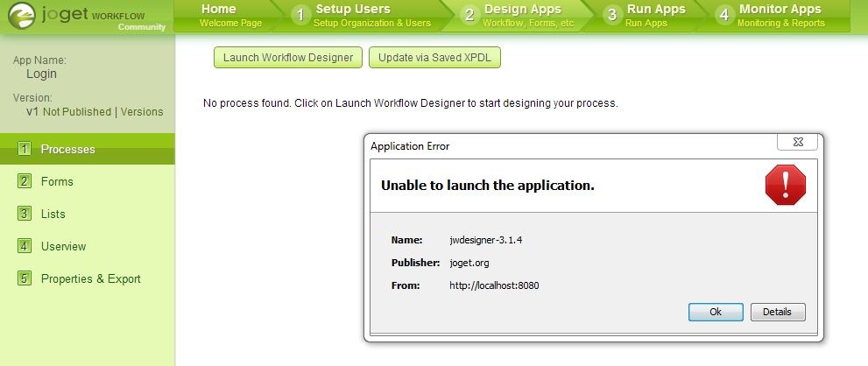Image resolution: width=868 pixels, height=366 pixels.
Task: Click step 2 circle icon for Design Apps
Action: click(469, 16)
